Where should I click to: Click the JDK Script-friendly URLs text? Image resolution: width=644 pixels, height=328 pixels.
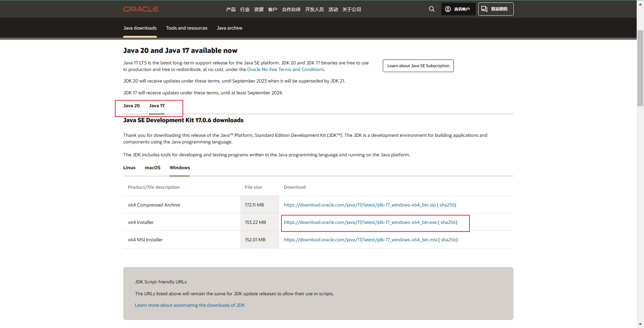pyautogui.click(x=161, y=282)
